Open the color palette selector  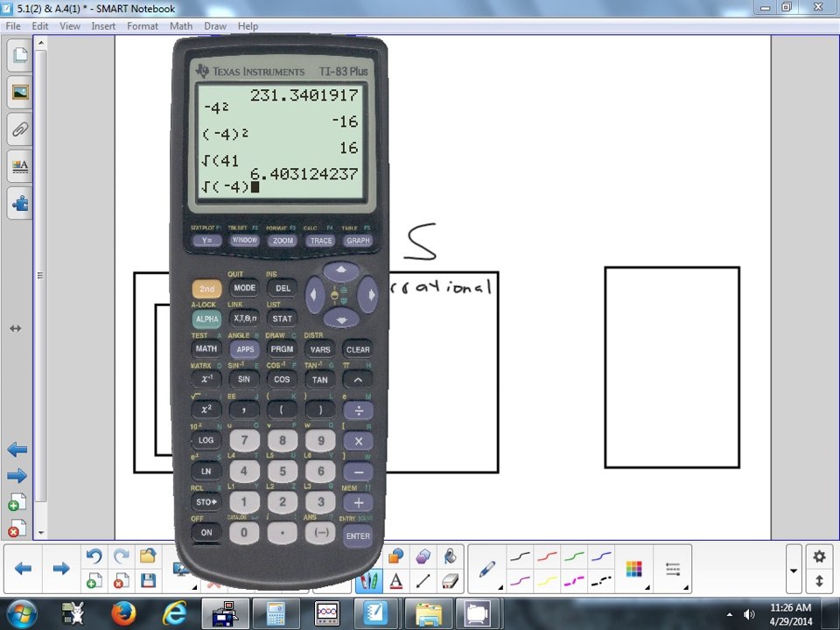633,569
